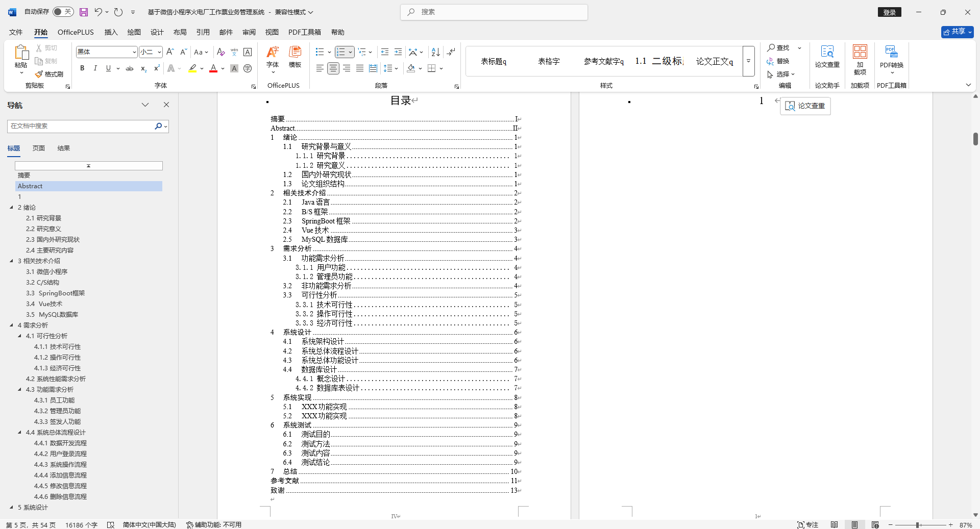Undo the last action
Viewport: 980px width, 529px height.
click(x=98, y=12)
